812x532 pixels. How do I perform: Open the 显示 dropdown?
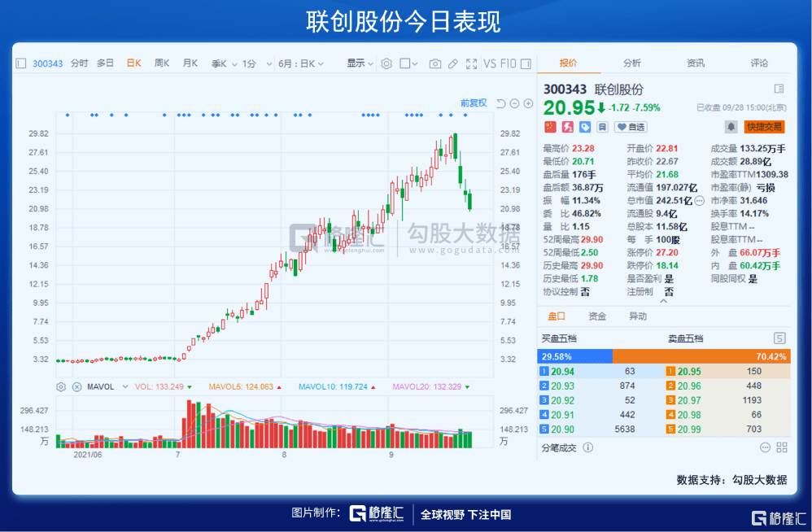[x=360, y=63]
